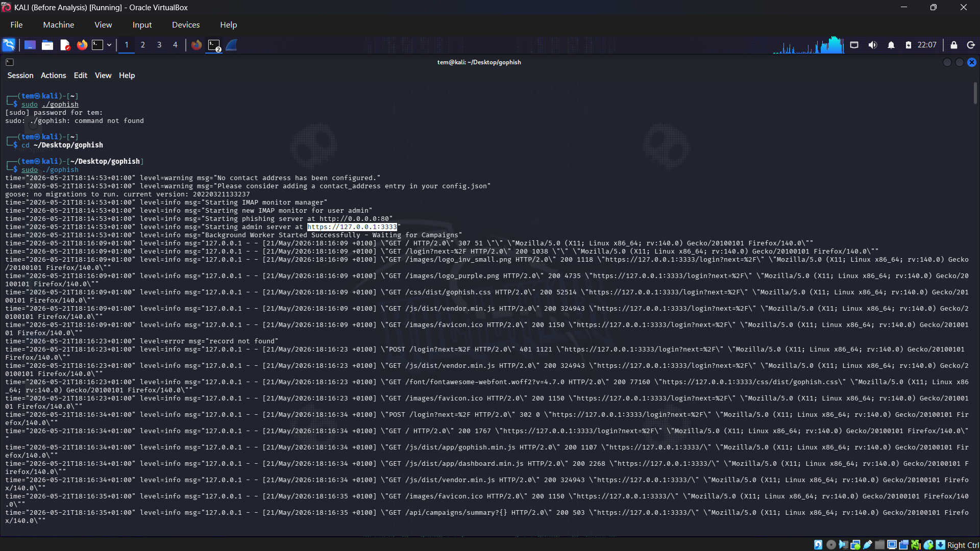Click the 'record not found' error line
Screen dimensions: 980x551
tap(142, 341)
